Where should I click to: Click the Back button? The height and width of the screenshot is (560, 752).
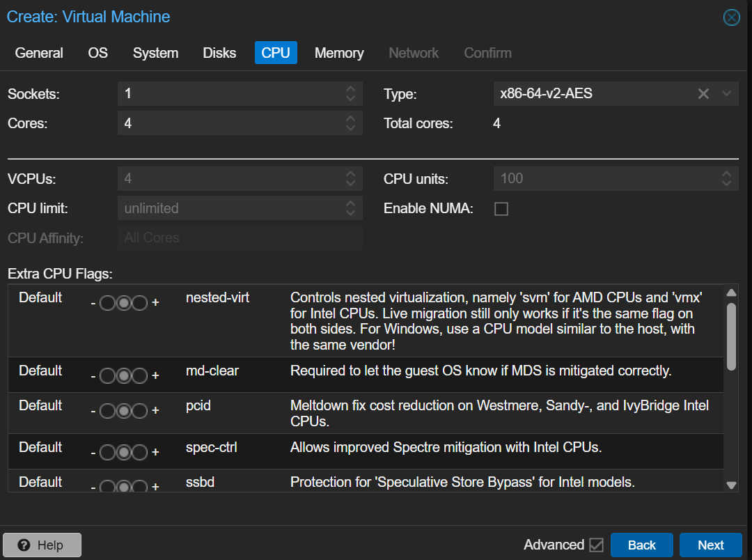[x=641, y=545]
